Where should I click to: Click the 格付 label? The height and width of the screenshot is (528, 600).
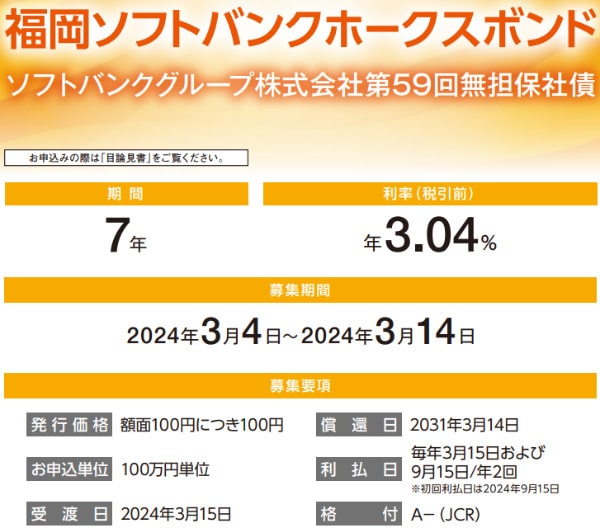[x=359, y=513]
